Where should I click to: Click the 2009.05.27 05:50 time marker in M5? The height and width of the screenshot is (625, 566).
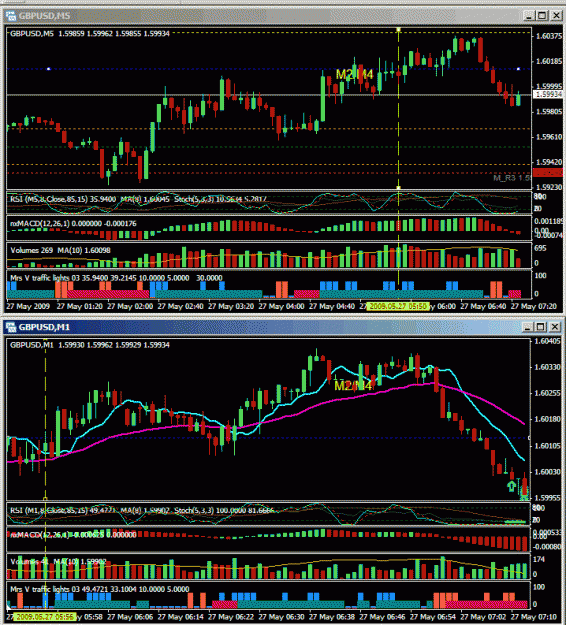pos(398,306)
